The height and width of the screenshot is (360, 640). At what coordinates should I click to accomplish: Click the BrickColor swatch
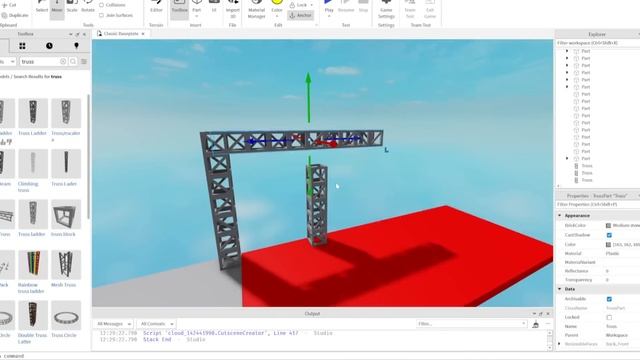click(608, 225)
